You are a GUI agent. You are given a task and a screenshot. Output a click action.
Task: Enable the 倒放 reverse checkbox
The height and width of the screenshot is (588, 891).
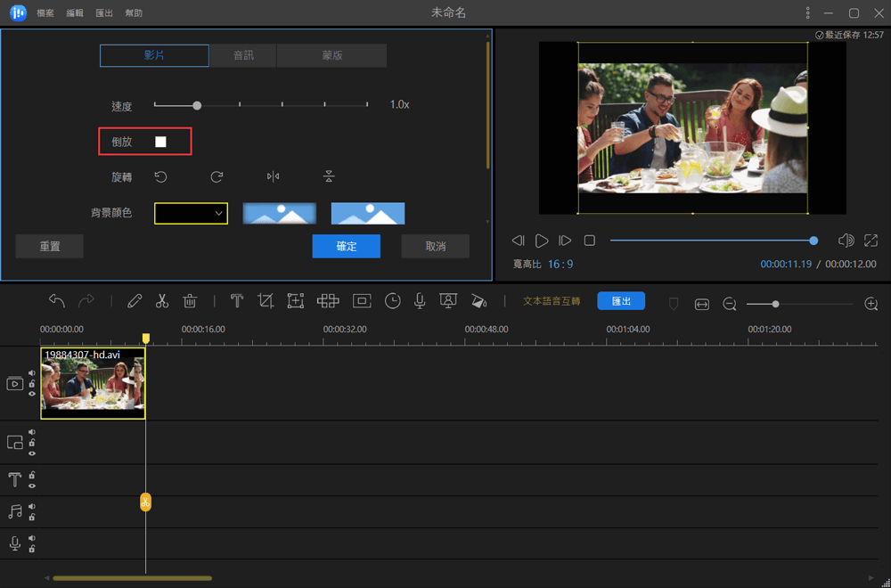click(160, 142)
